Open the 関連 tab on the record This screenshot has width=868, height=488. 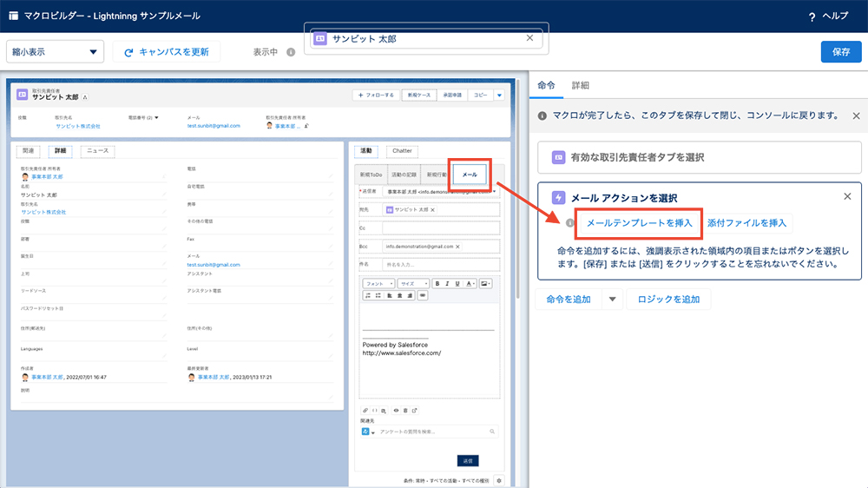point(29,151)
